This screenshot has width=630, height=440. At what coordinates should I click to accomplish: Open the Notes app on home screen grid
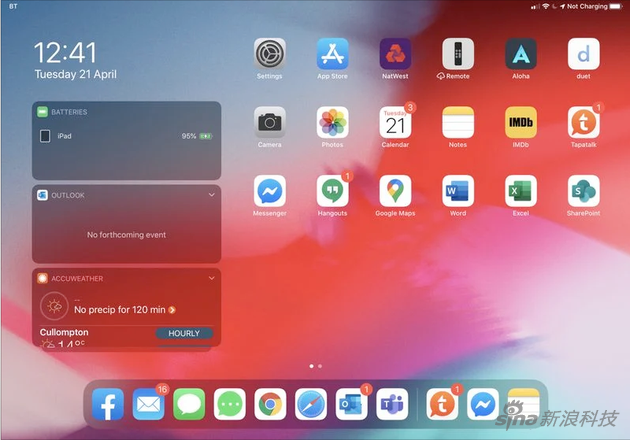458,122
